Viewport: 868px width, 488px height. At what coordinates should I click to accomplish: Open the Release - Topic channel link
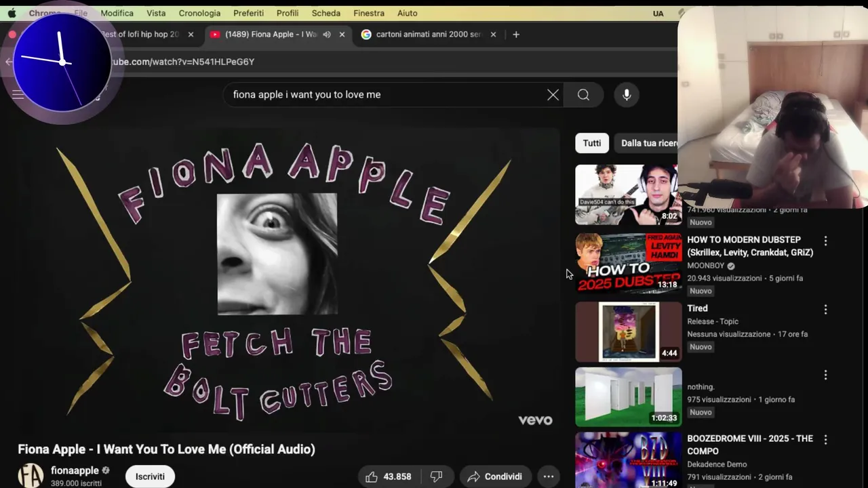(713, 321)
